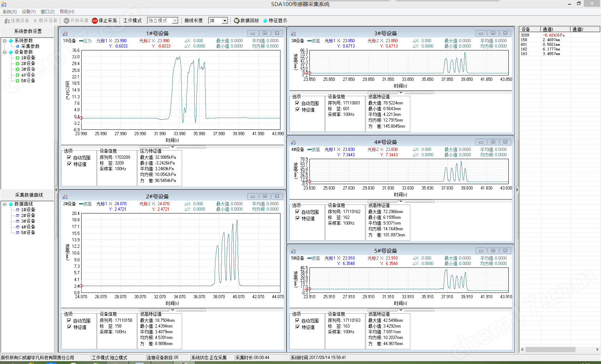Collapse info panel chevron in 3#号设备 window
This screenshot has width=601, height=364.
(x=401, y=93)
